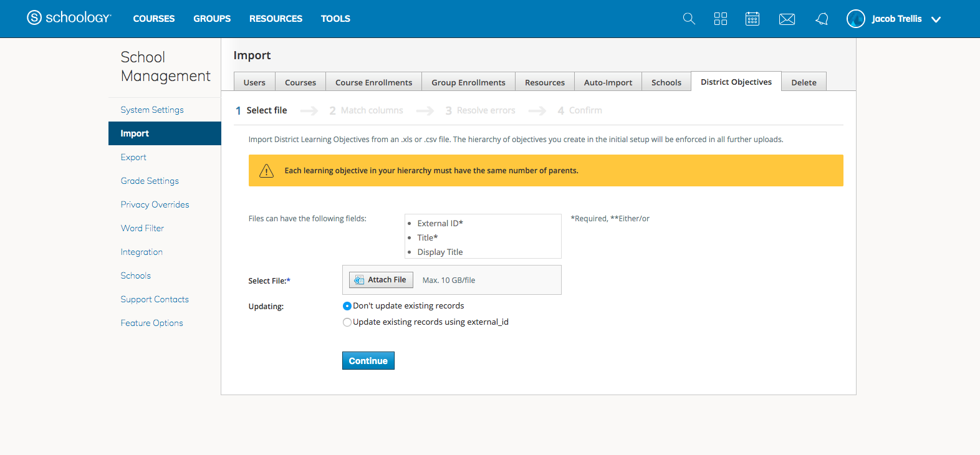
Task: Open the search magnifier icon
Action: click(x=689, y=19)
